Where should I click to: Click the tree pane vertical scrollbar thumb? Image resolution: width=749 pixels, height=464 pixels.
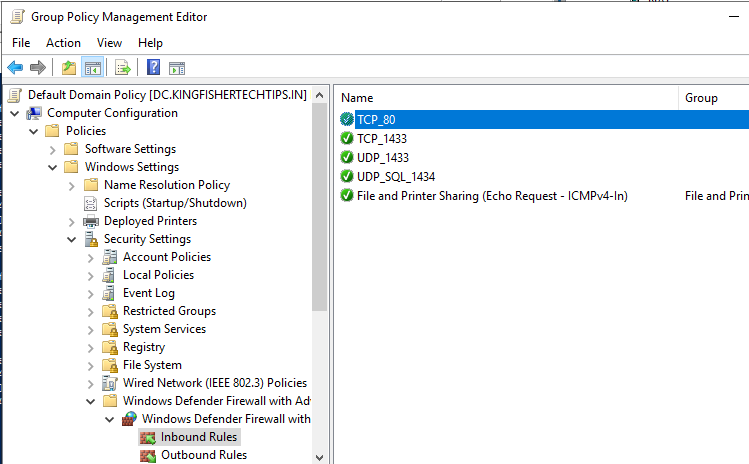320,207
